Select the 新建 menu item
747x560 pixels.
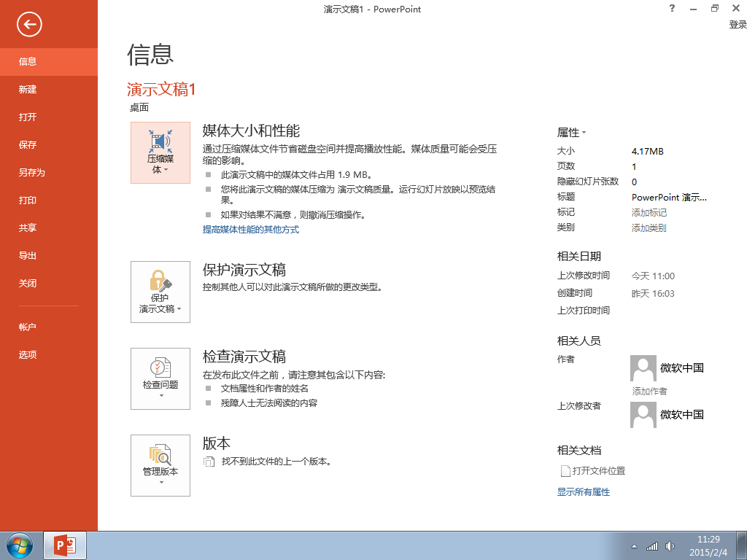(49, 89)
